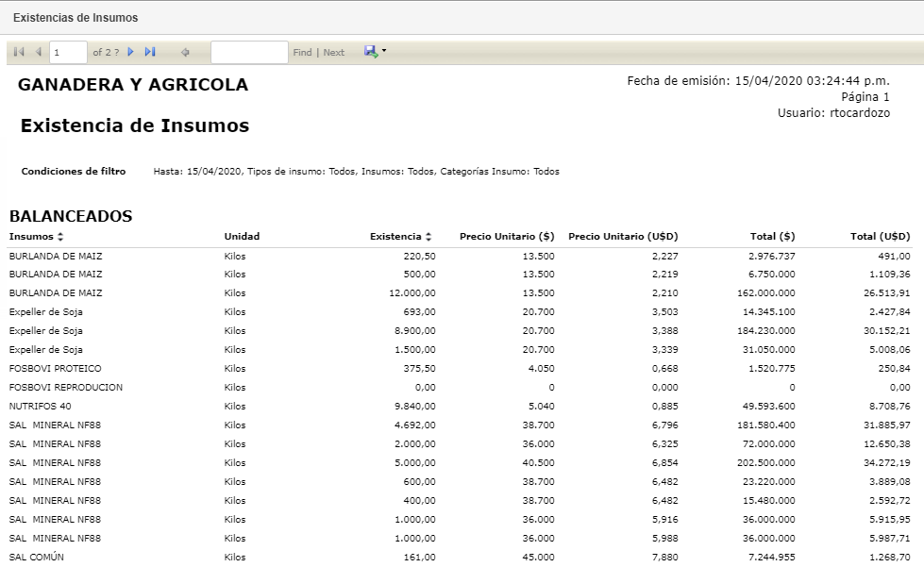This screenshot has width=924, height=567.
Task: Go to first page of the report
Action: click(x=19, y=52)
